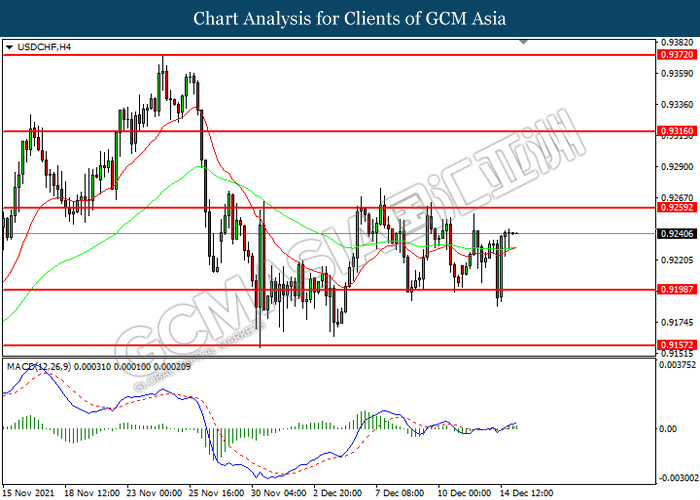Click the 0.92670 price scale value
Screen dimensions: 700x500
tap(677, 197)
